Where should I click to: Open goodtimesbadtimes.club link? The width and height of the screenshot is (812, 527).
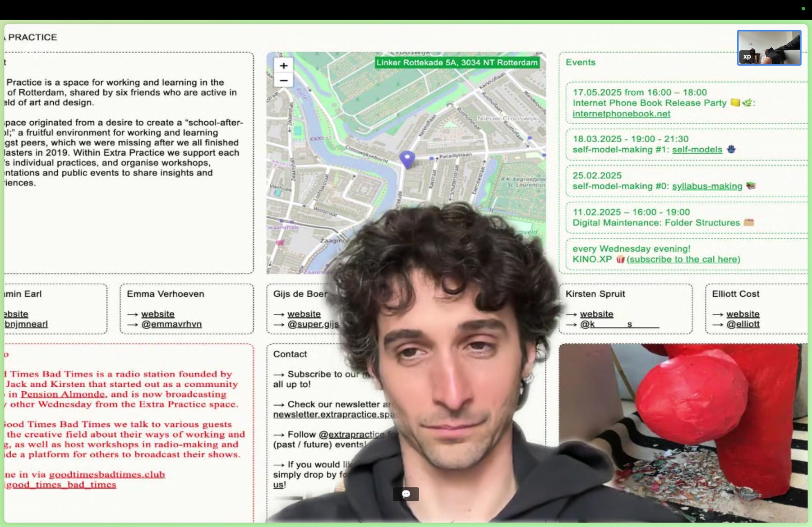[x=107, y=475]
